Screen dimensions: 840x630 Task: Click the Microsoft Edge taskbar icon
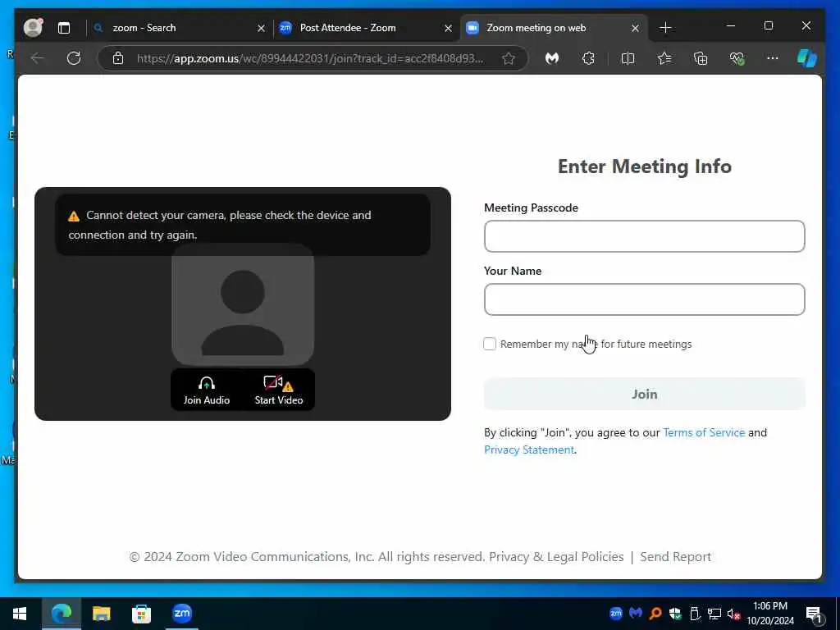tap(61, 614)
